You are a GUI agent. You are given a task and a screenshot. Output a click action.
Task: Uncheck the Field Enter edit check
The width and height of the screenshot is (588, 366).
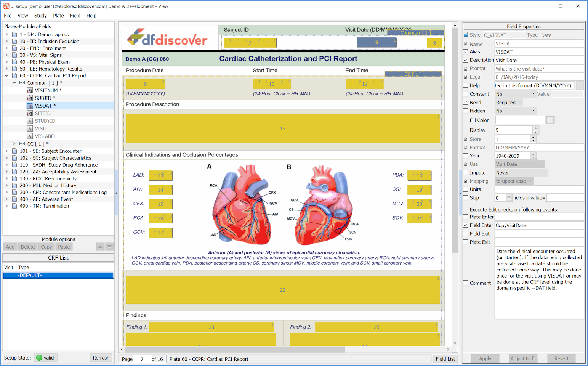[466, 225]
